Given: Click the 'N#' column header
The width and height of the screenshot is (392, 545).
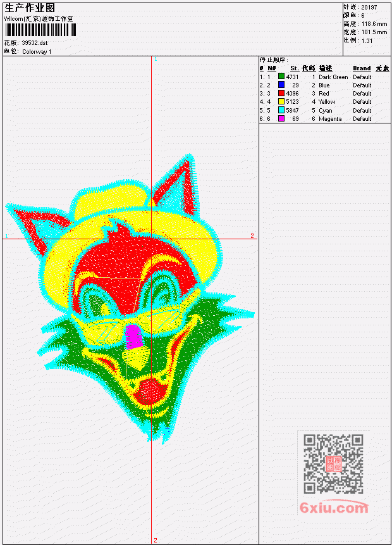Looking at the screenshot, I should click(271, 68).
